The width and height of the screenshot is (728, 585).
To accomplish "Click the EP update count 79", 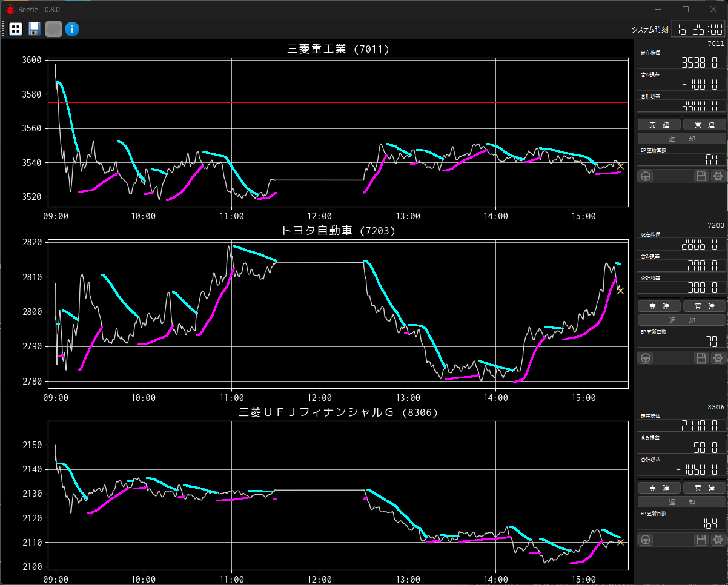I will (x=682, y=342).
